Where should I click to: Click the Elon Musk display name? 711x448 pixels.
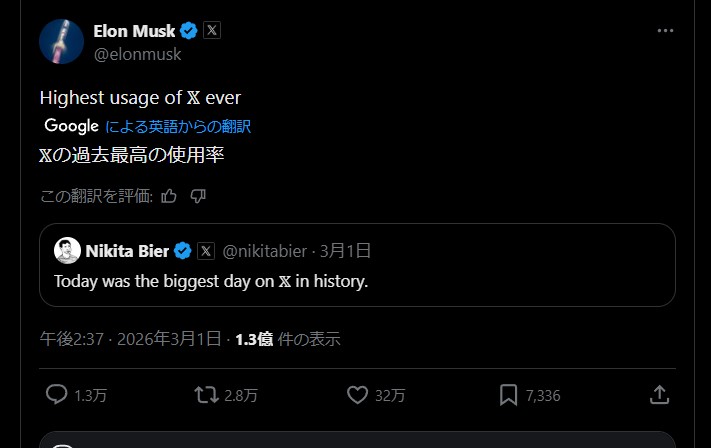tap(134, 31)
